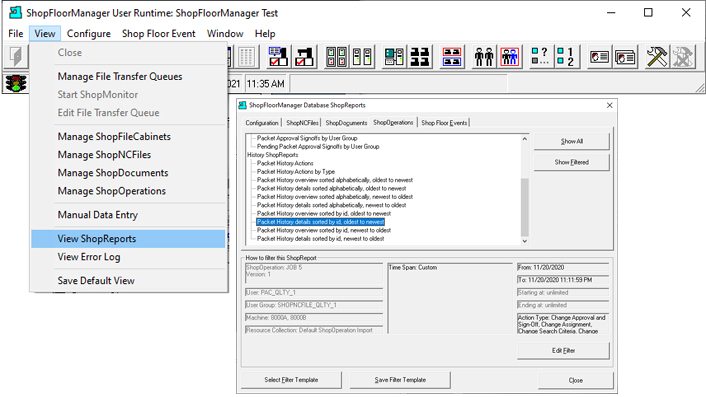Click the cabinet icon with yellow drawers
The height and width of the screenshot is (397, 706).
pos(362,57)
